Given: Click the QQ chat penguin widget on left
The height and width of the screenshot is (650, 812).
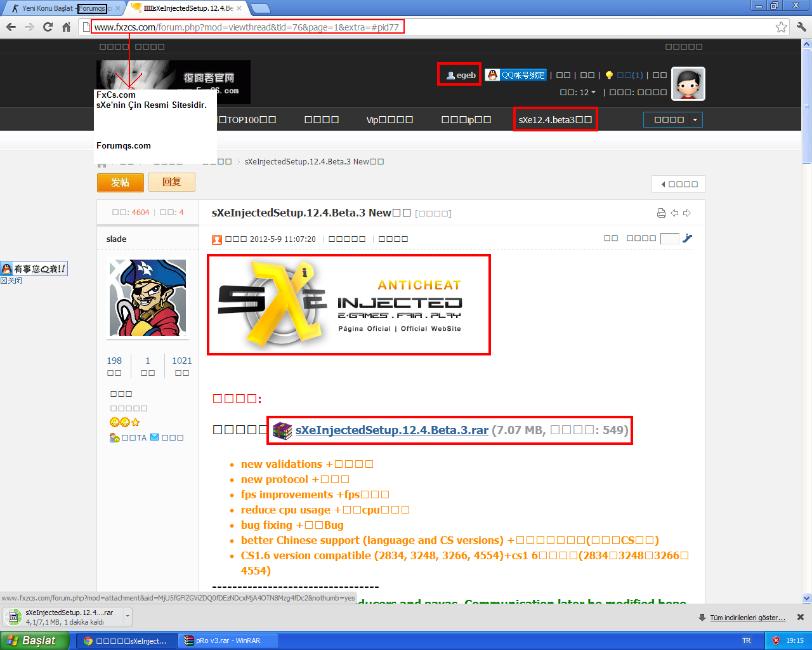Looking at the screenshot, I should [x=34, y=269].
